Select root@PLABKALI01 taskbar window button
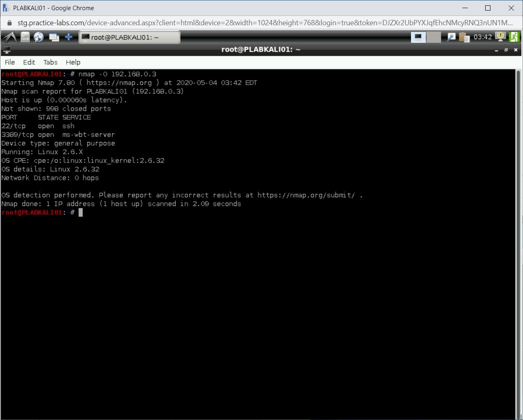Viewport: 523px width, 420px height. click(129, 37)
